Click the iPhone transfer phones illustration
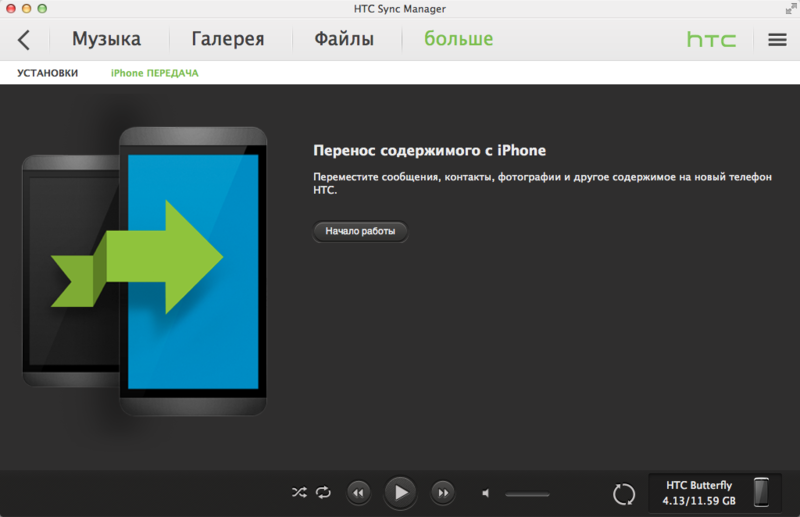The image size is (800, 517). (144, 271)
